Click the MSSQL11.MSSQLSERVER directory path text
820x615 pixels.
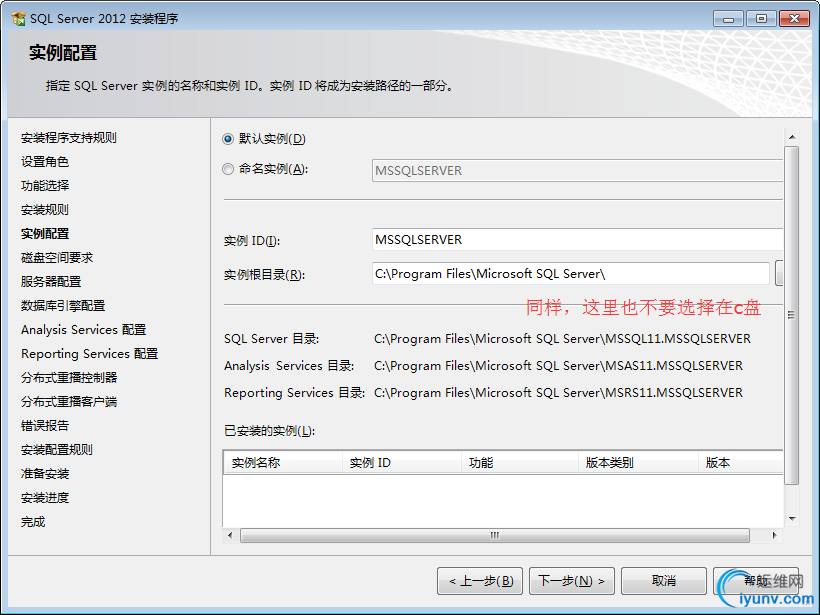(562, 339)
